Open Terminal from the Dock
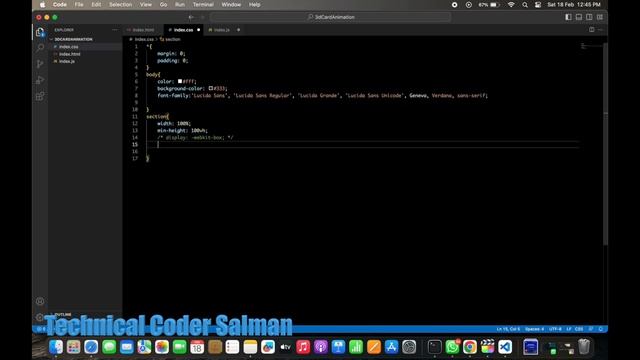Image resolution: width=640 pixels, height=360 pixels. [434, 347]
